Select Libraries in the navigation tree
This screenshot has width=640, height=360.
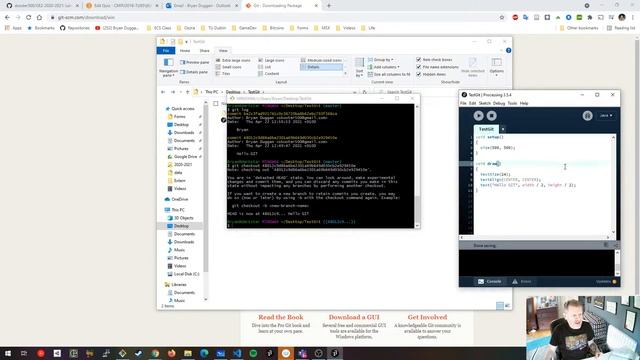(x=179, y=284)
